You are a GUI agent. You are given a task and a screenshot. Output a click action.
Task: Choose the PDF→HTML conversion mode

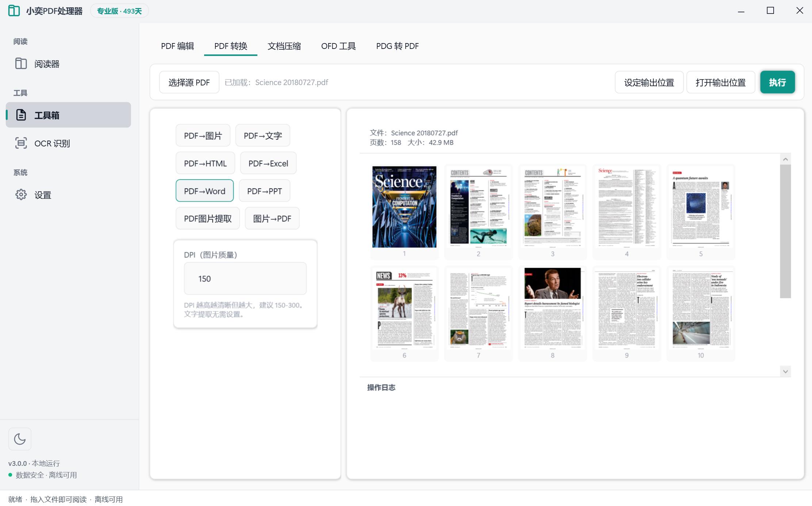(x=205, y=163)
